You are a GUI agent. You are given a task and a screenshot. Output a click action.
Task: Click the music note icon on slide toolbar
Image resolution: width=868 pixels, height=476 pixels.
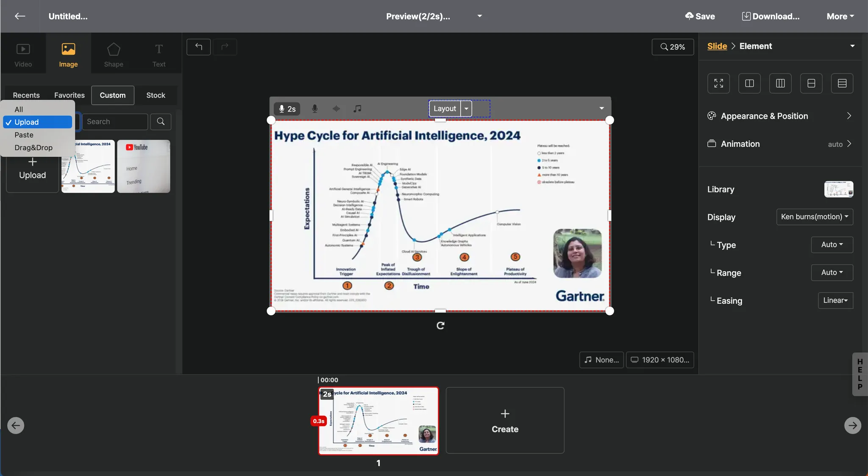(357, 109)
